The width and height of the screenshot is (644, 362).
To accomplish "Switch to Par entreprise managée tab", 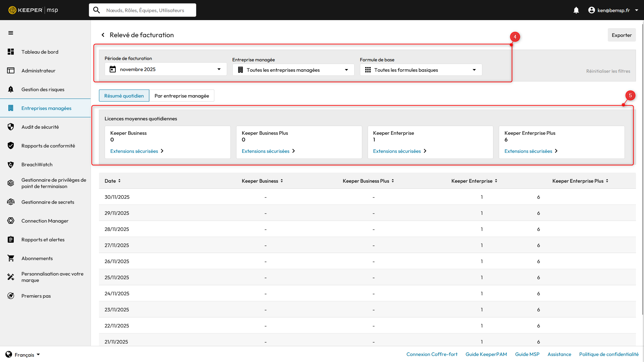I will [181, 96].
